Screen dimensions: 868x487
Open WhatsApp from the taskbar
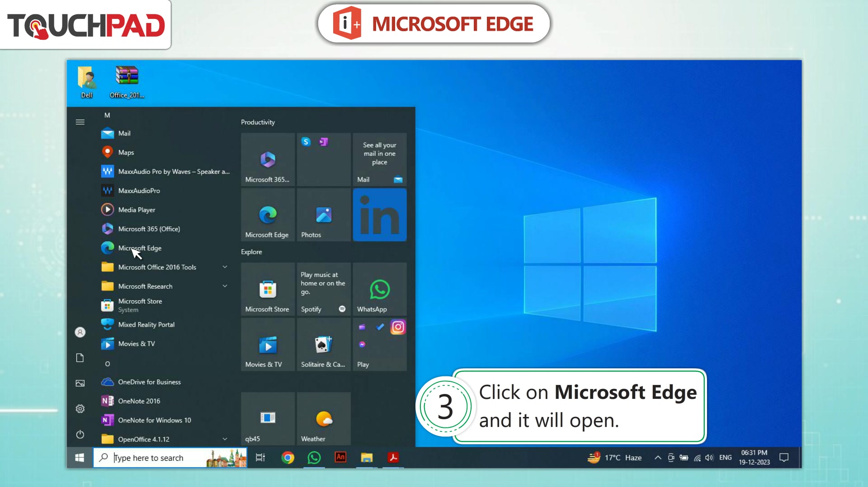click(x=314, y=458)
